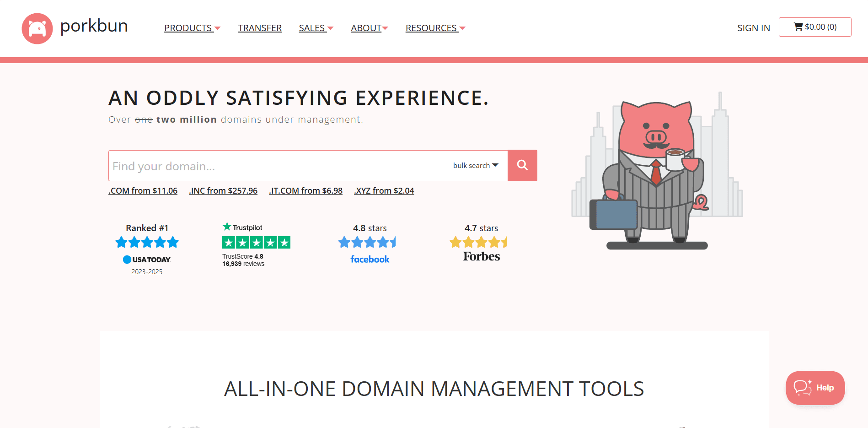The height and width of the screenshot is (428, 868).
Task: Click the TrustScore 4.8 reviews text
Action: coord(243,260)
